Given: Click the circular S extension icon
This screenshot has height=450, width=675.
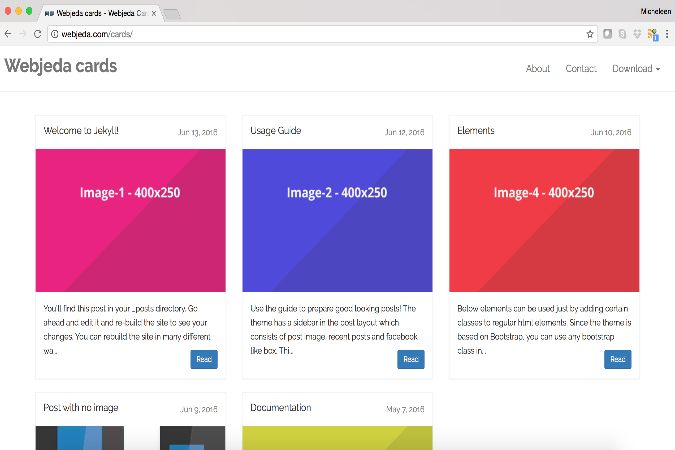Looking at the screenshot, I should tap(622, 34).
